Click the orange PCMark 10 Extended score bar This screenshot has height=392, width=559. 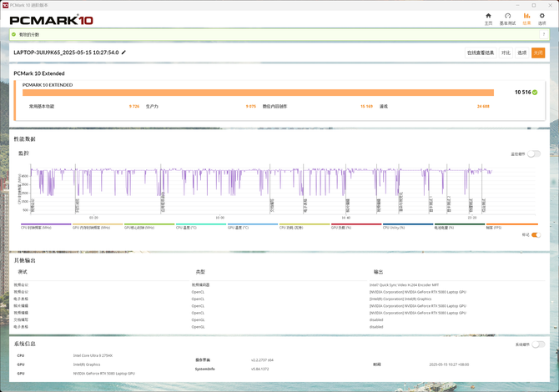point(258,93)
